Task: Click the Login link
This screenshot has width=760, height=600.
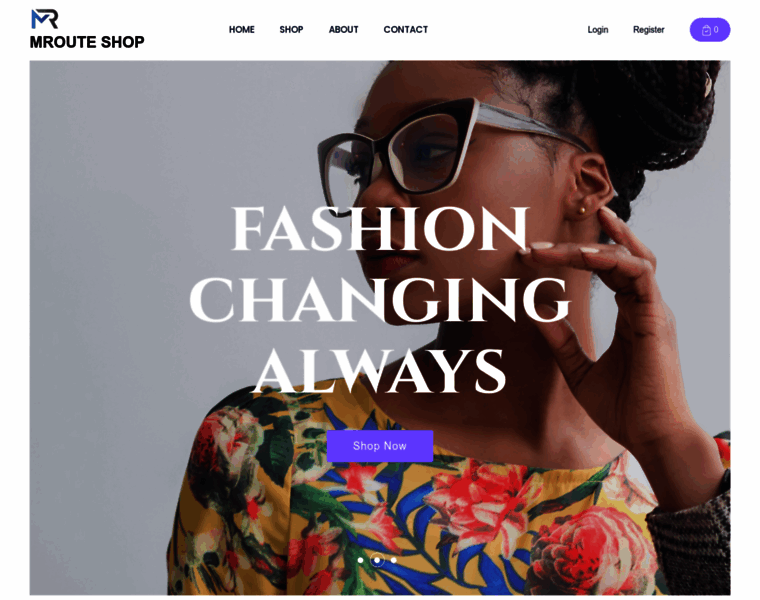Action: (598, 30)
